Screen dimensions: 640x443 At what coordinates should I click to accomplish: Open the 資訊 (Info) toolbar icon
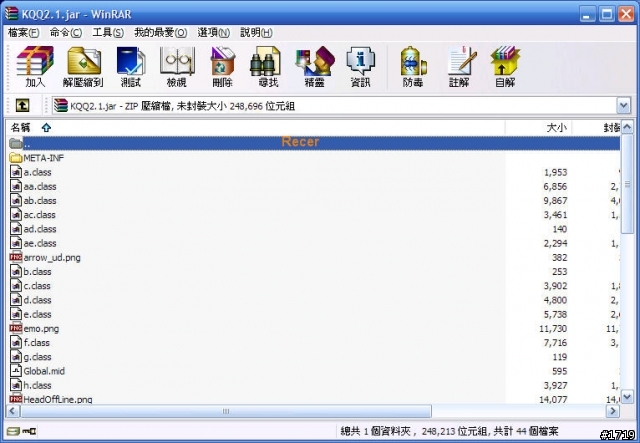click(360, 67)
